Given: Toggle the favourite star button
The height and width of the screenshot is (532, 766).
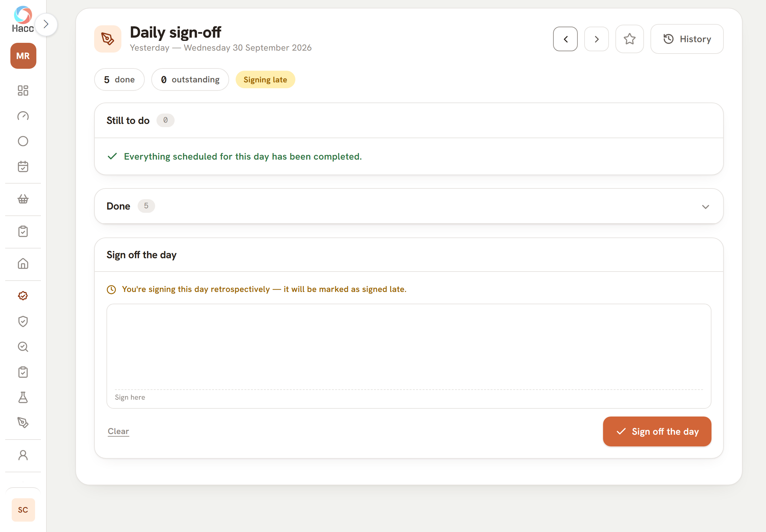Looking at the screenshot, I should click(x=629, y=39).
